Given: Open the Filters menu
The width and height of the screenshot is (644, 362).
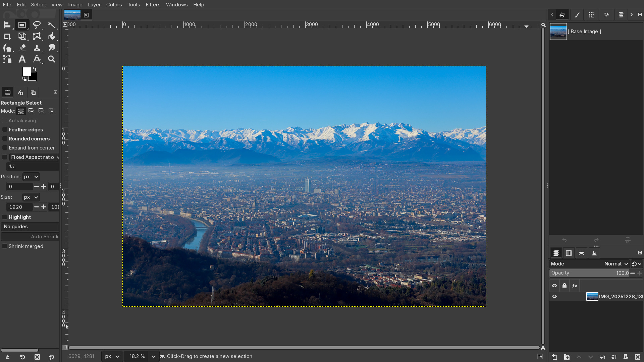Looking at the screenshot, I should [153, 5].
